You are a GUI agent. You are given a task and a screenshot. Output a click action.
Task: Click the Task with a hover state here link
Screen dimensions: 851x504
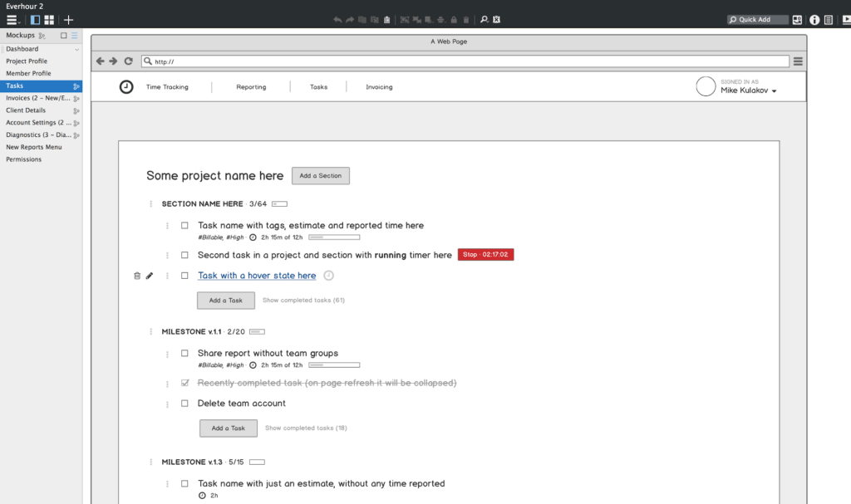point(257,275)
